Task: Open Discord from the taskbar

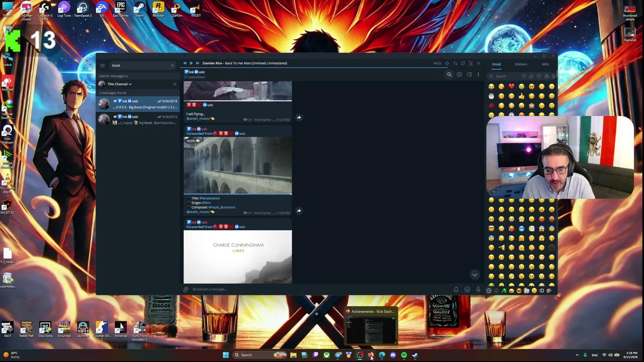Action: 393,355
